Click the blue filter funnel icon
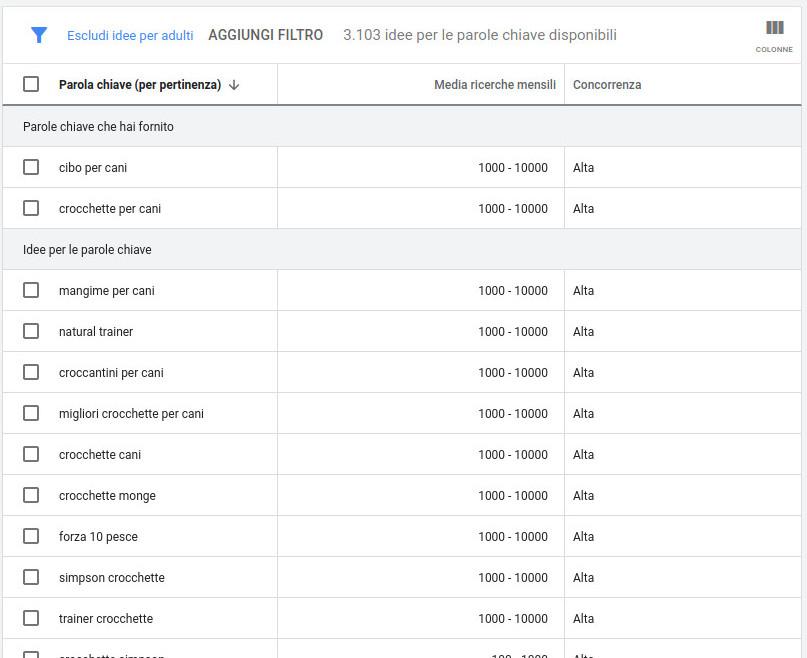 pos(39,35)
